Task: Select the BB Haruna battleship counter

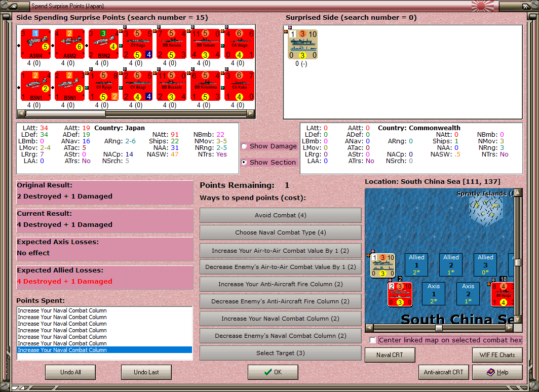Action: click(x=172, y=44)
